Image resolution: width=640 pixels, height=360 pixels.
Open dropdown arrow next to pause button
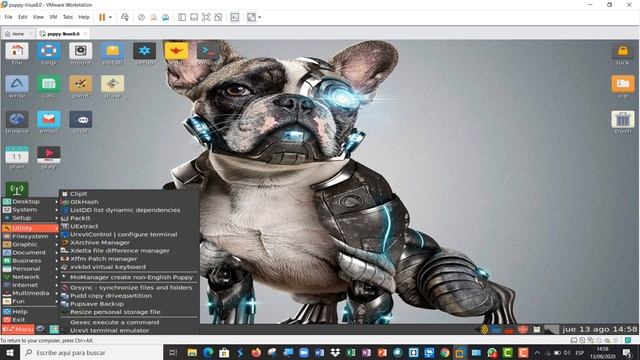110,17
